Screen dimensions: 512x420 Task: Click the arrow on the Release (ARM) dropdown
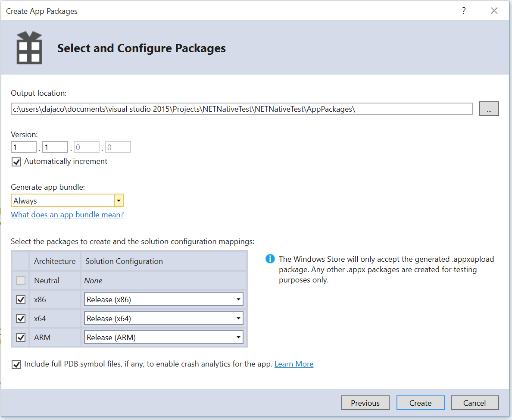click(x=238, y=337)
